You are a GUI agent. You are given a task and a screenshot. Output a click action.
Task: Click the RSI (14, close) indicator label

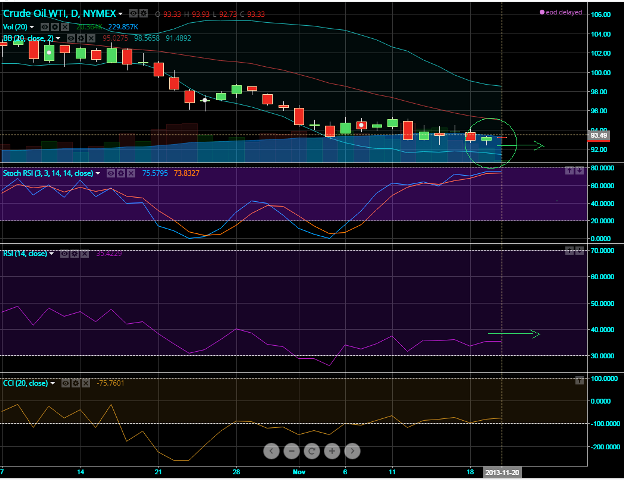[x=25, y=254]
